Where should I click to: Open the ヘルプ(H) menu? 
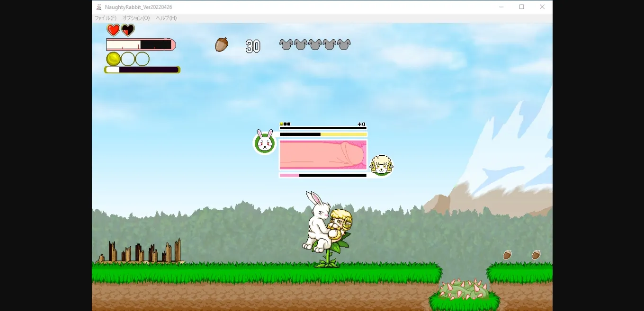[x=166, y=18]
